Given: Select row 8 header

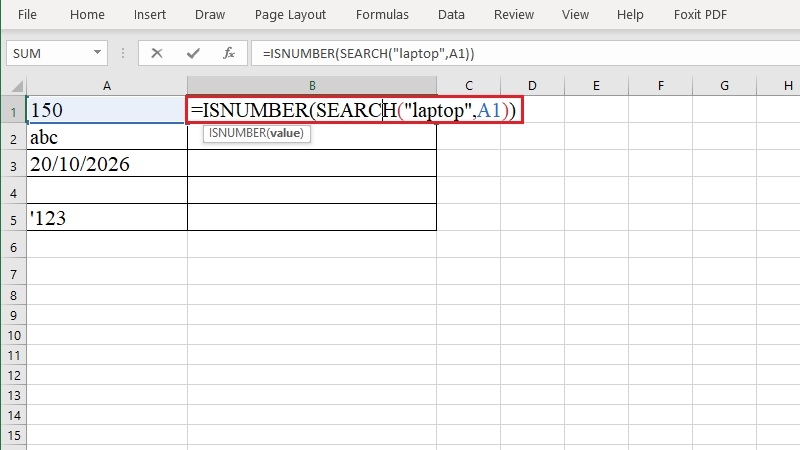Looking at the screenshot, I should [x=14, y=295].
